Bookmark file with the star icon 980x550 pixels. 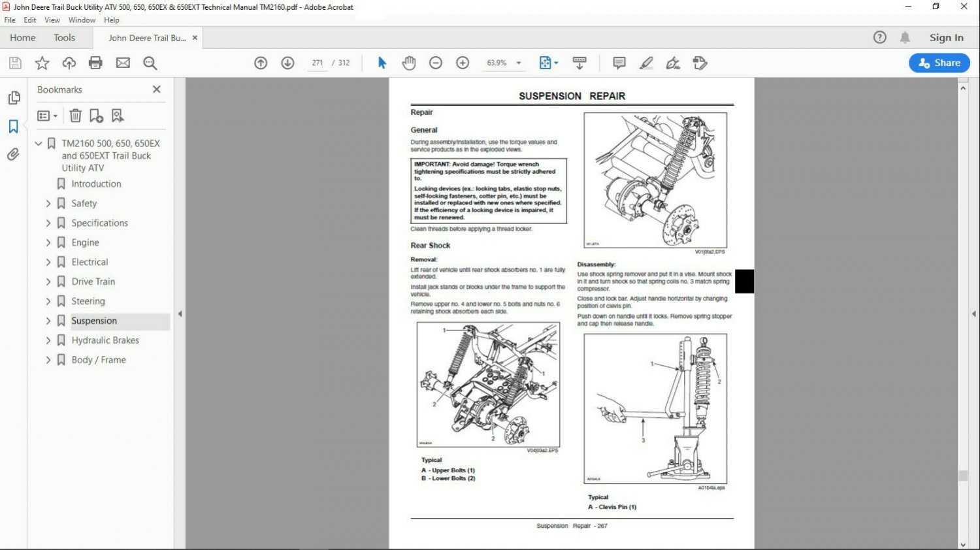coord(42,63)
